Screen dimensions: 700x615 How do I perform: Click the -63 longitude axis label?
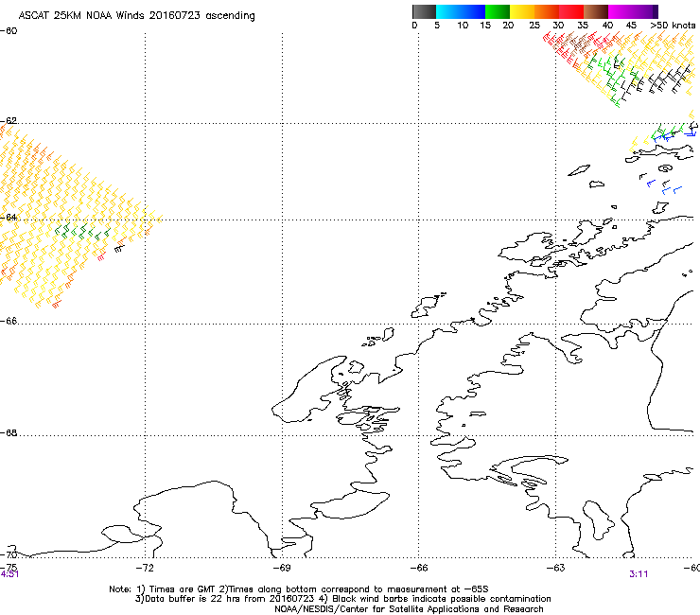(556, 568)
